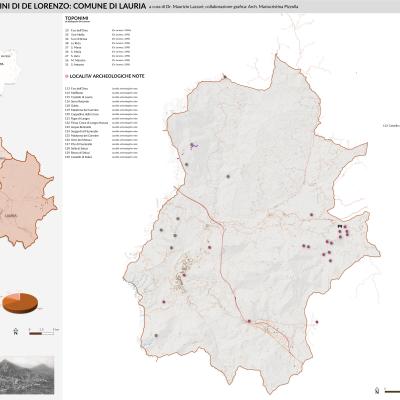
Task: Click the southwesternmost gray marker near the lake
Action: tap(156, 335)
